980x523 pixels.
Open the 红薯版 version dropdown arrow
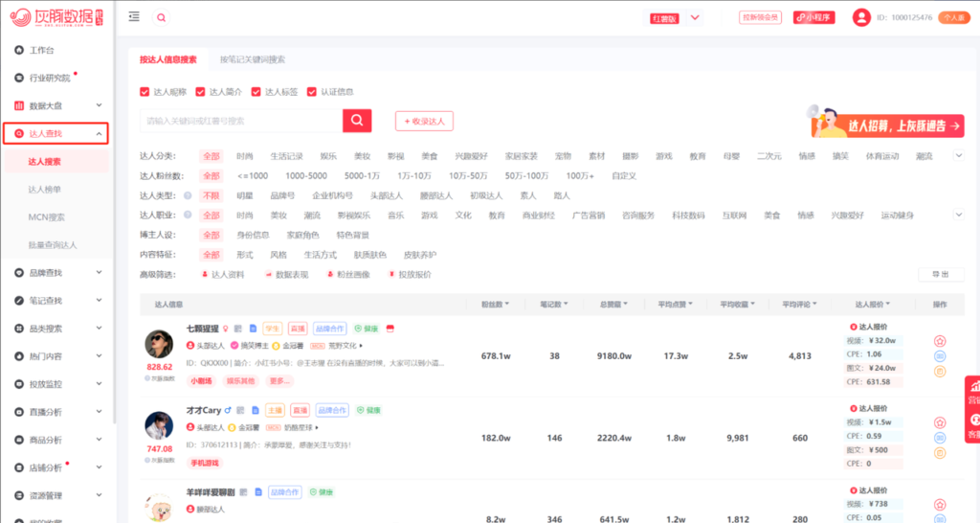coord(695,17)
